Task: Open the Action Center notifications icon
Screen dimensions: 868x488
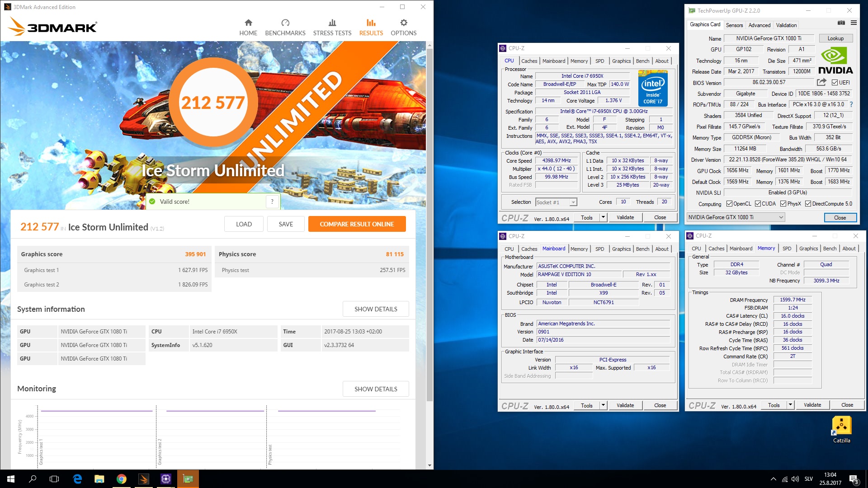Action: click(854, 479)
